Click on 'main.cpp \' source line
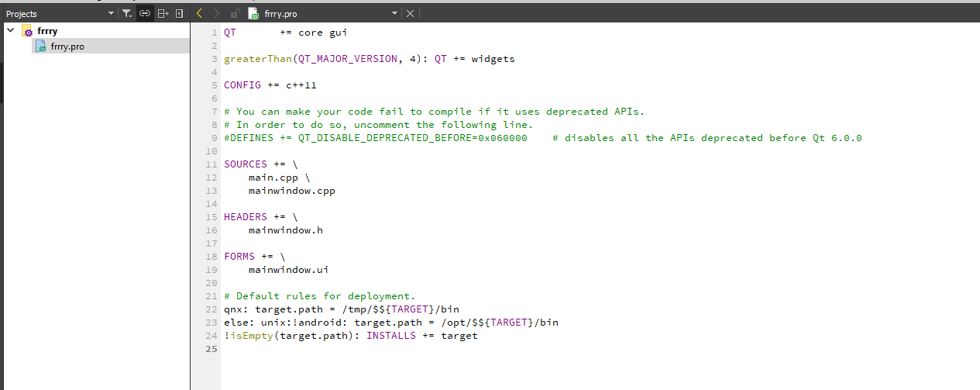 pos(279,178)
